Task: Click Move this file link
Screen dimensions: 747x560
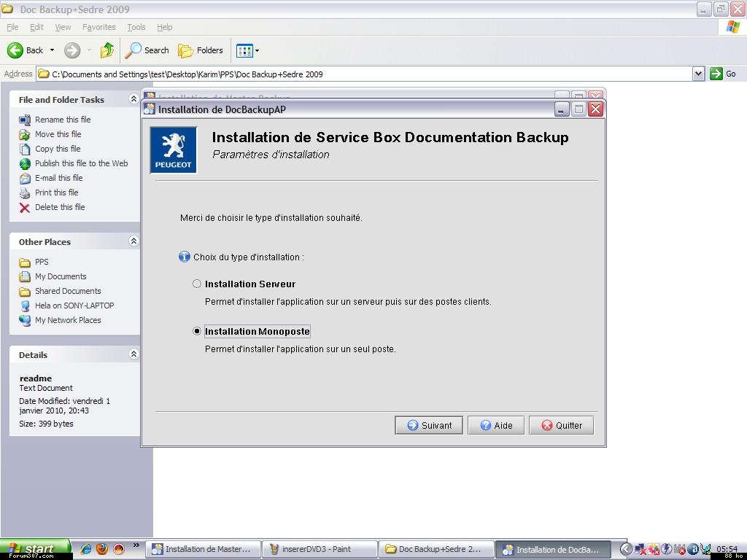Action: point(58,134)
